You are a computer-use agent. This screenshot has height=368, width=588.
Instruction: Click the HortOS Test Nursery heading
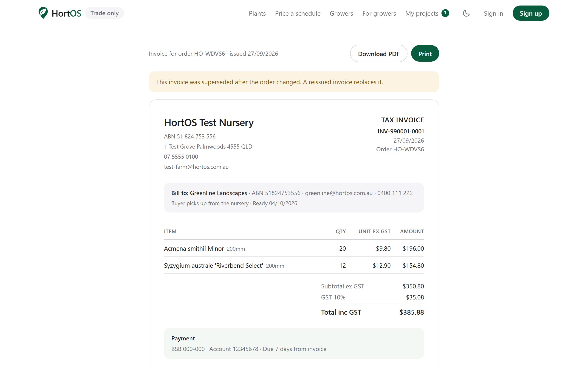point(209,123)
